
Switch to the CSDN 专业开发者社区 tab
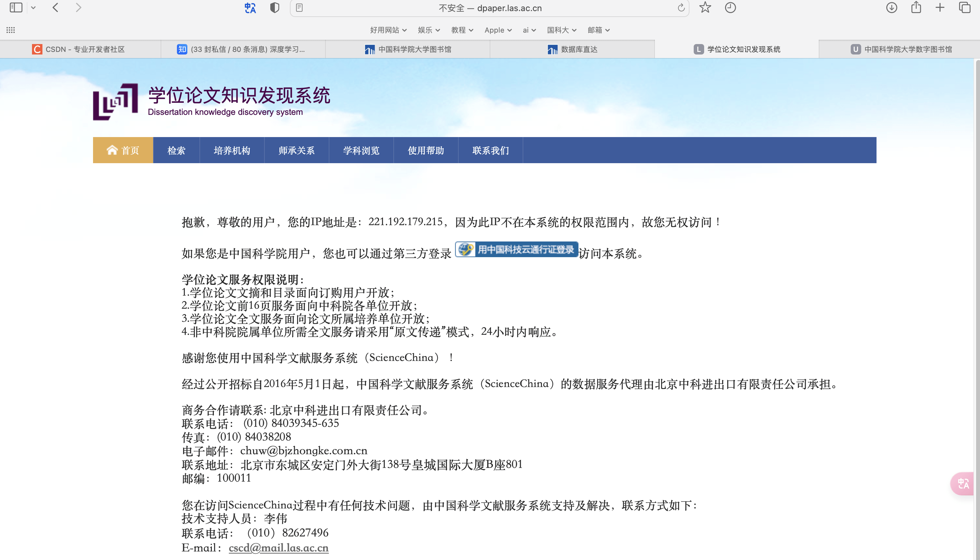[80, 49]
